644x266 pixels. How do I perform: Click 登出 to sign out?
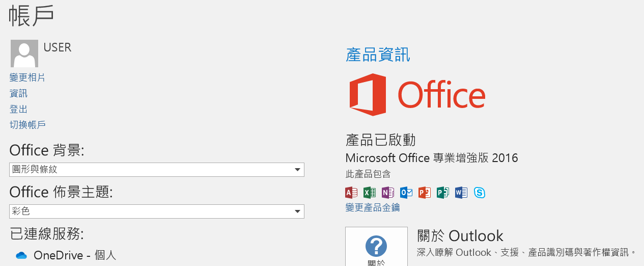pos(18,109)
